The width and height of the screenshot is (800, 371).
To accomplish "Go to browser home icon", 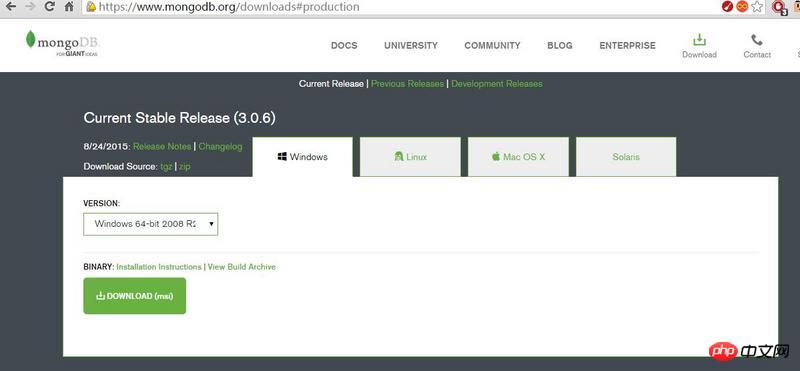I will pos(69,6).
